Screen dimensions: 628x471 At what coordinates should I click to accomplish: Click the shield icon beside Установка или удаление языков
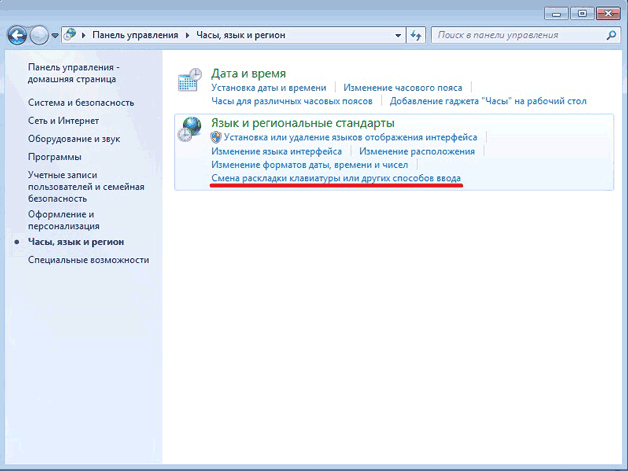click(x=216, y=137)
